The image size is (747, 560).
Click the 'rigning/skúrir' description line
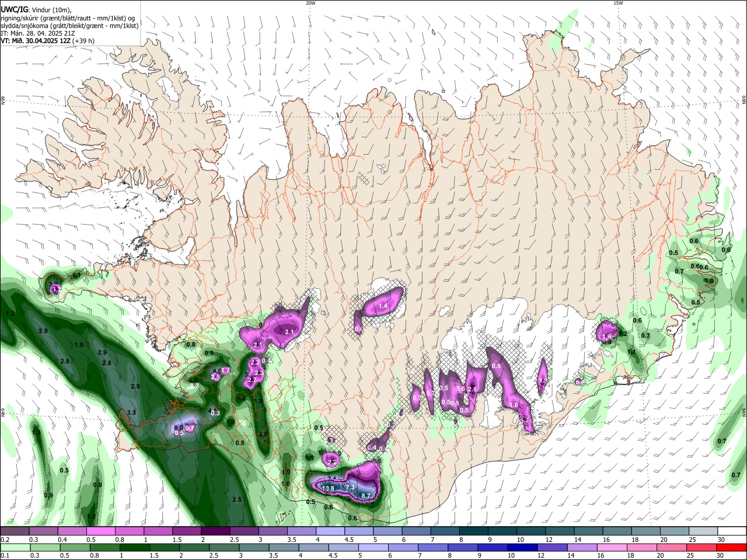pyautogui.click(x=68, y=18)
